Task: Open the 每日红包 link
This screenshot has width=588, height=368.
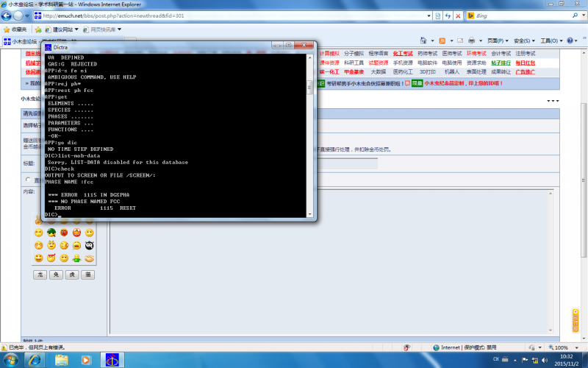Action: pos(525,63)
